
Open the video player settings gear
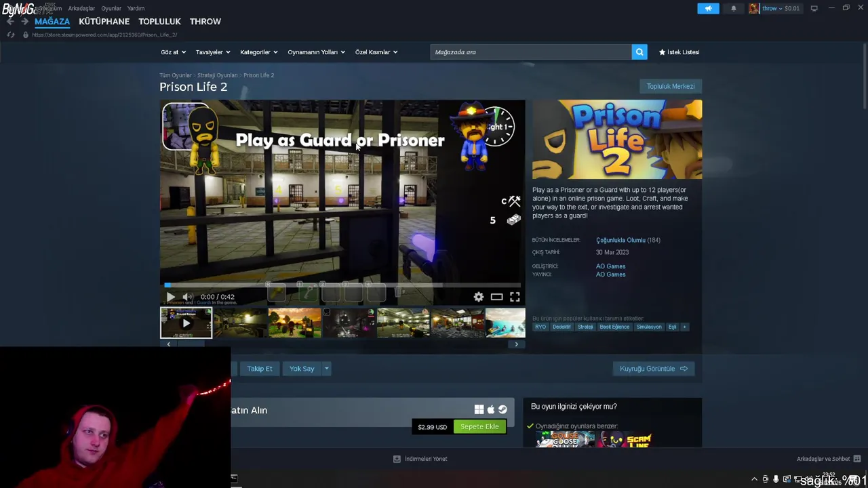(x=479, y=297)
